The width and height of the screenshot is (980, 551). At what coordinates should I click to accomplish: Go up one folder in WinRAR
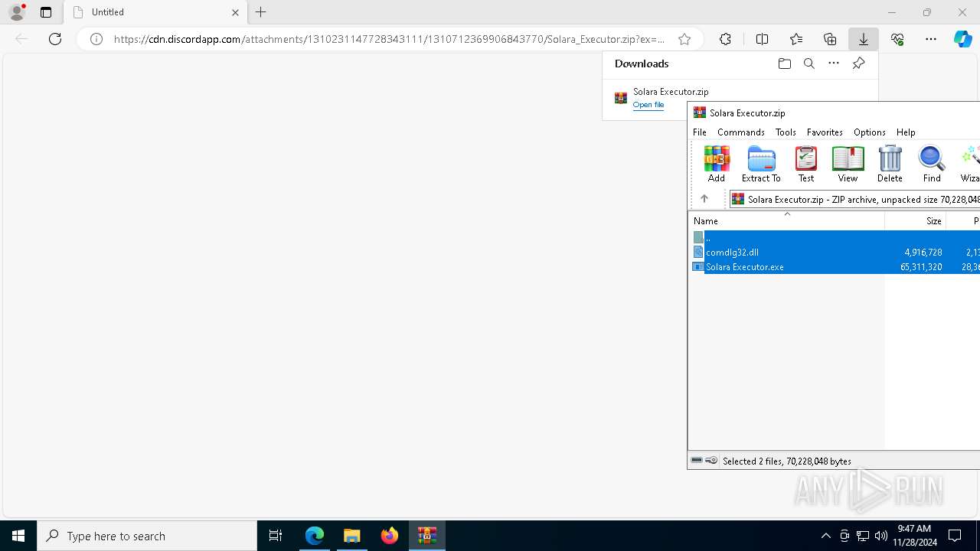pos(704,199)
